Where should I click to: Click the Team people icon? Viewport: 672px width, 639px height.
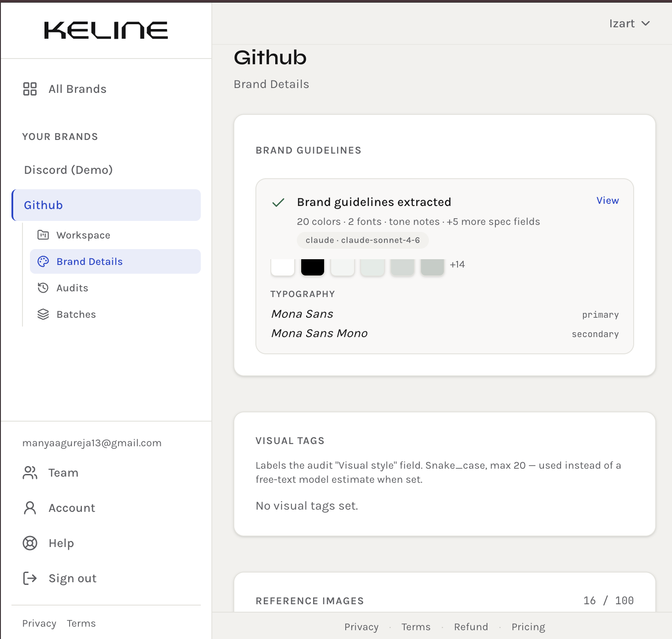pyautogui.click(x=30, y=473)
